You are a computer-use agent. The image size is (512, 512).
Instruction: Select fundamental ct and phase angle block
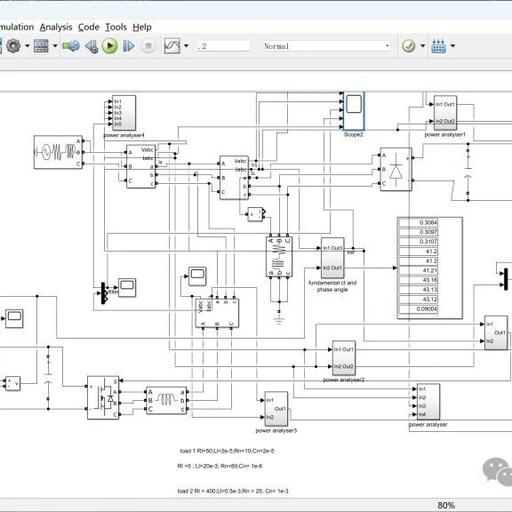[x=332, y=258]
